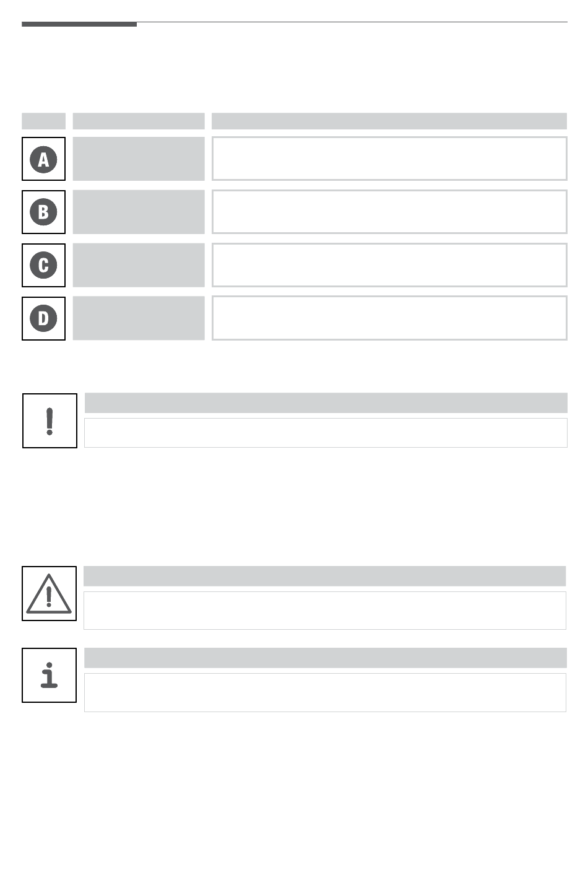Click gray title bar beside warning triangle

325,576
